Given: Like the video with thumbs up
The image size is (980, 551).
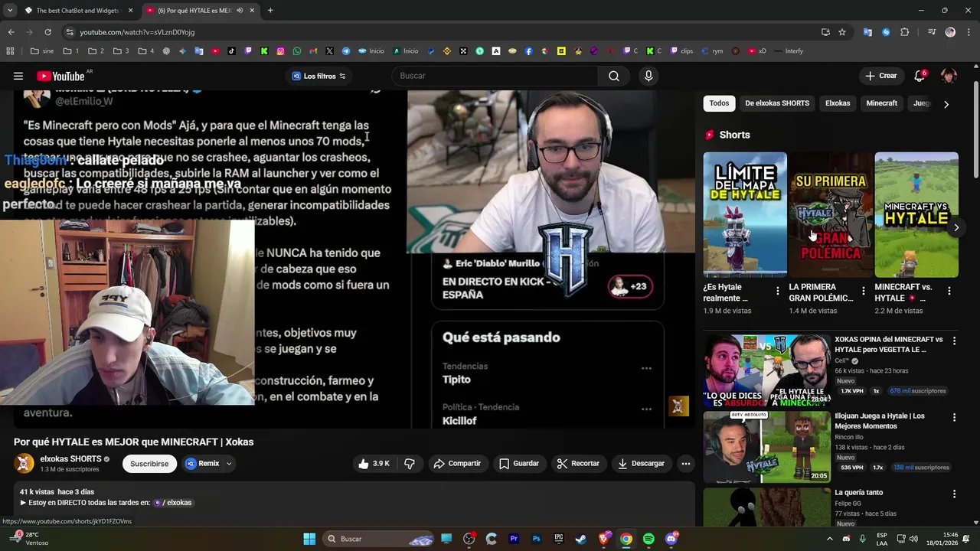Looking at the screenshot, I should 374,464.
